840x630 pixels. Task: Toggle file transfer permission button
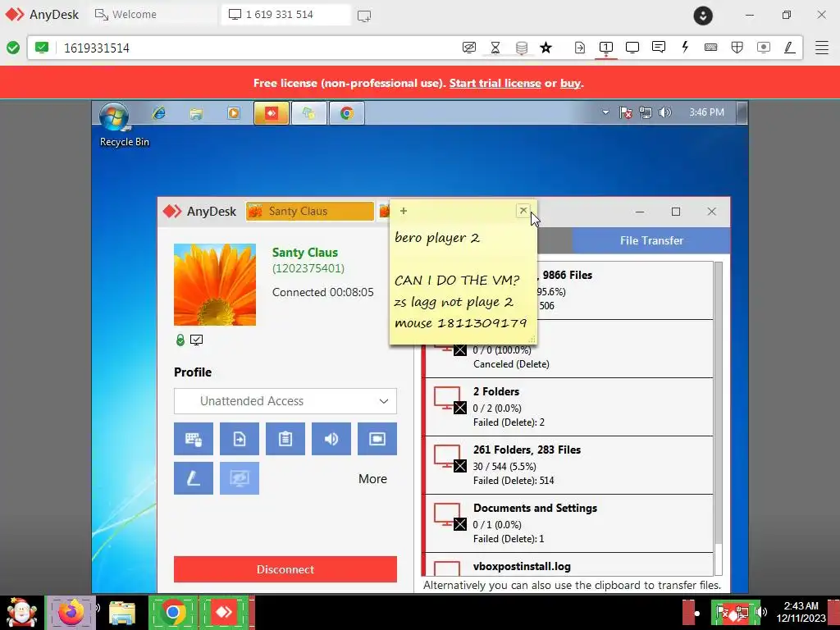pos(240,439)
